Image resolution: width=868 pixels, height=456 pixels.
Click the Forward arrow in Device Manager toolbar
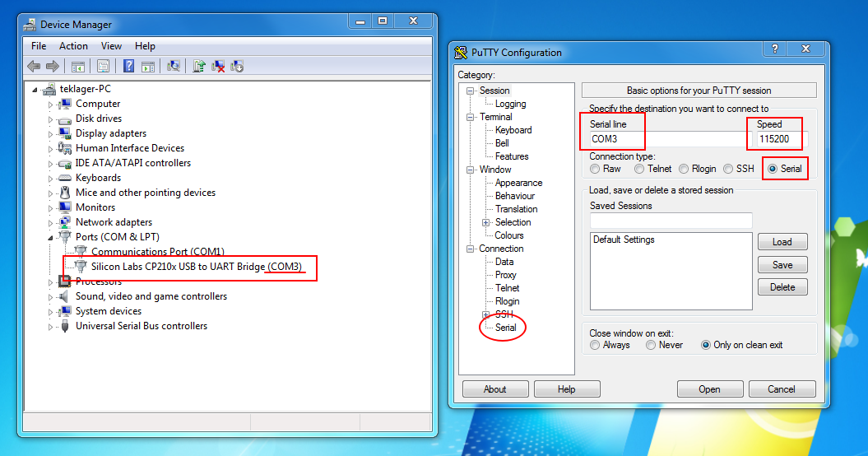pyautogui.click(x=53, y=67)
